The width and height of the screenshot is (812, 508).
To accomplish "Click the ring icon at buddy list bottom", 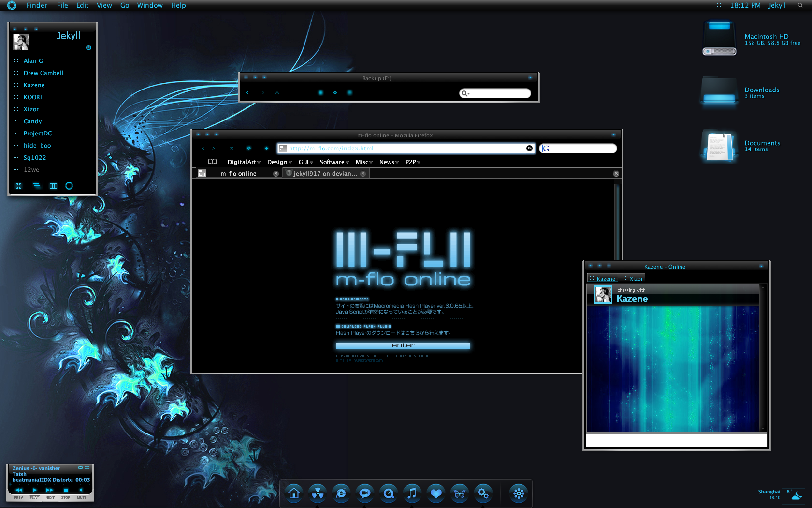I will click(69, 186).
